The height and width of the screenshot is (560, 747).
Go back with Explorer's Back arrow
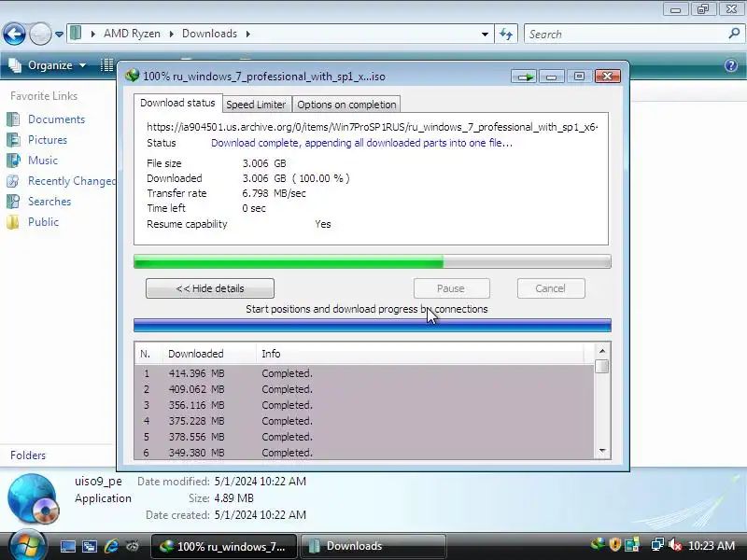click(x=14, y=34)
